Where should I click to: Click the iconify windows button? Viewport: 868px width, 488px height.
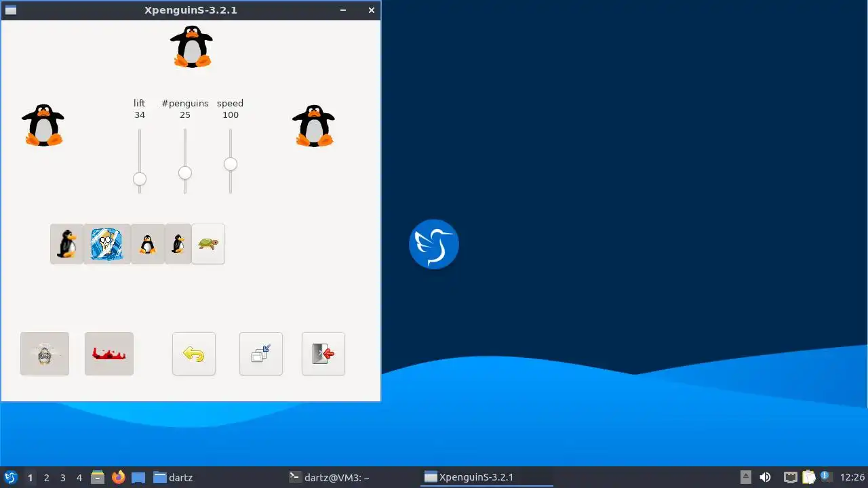click(x=261, y=354)
